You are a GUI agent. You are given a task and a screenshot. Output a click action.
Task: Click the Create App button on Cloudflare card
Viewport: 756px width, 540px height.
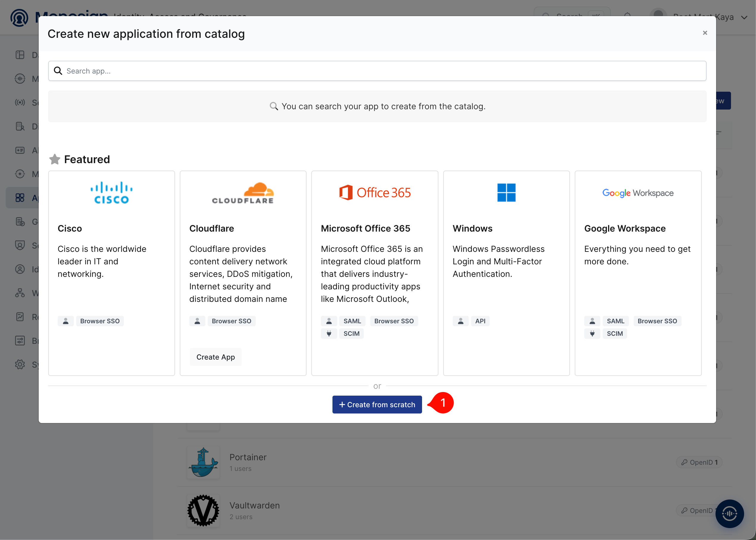pyautogui.click(x=216, y=357)
